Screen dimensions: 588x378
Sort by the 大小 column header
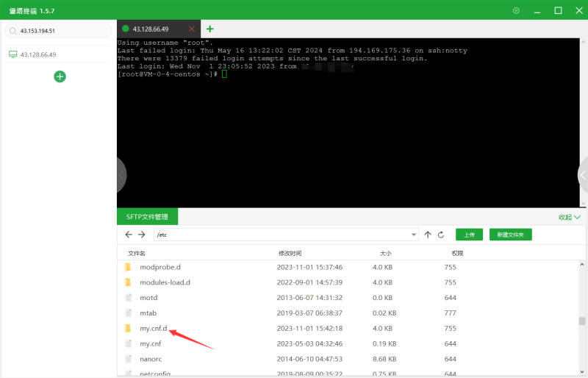click(x=385, y=254)
